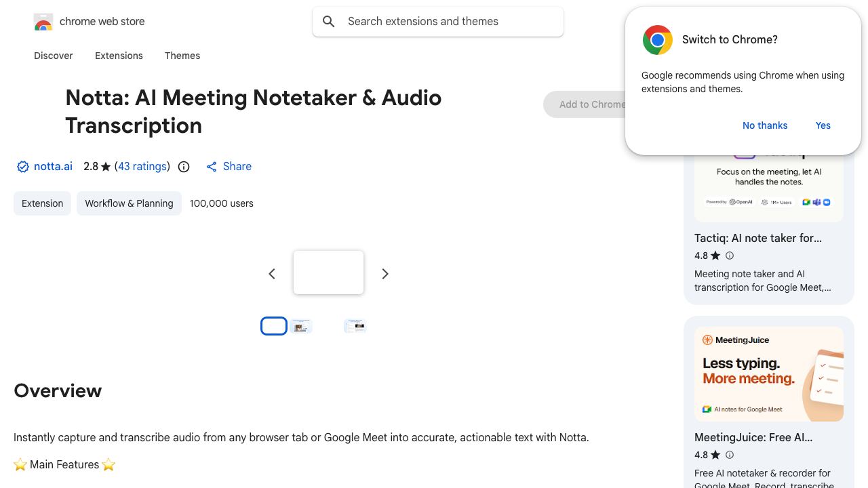Open the Discover tab
Image resolution: width=868 pixels, height=488 pixels.
pos(54,56)
